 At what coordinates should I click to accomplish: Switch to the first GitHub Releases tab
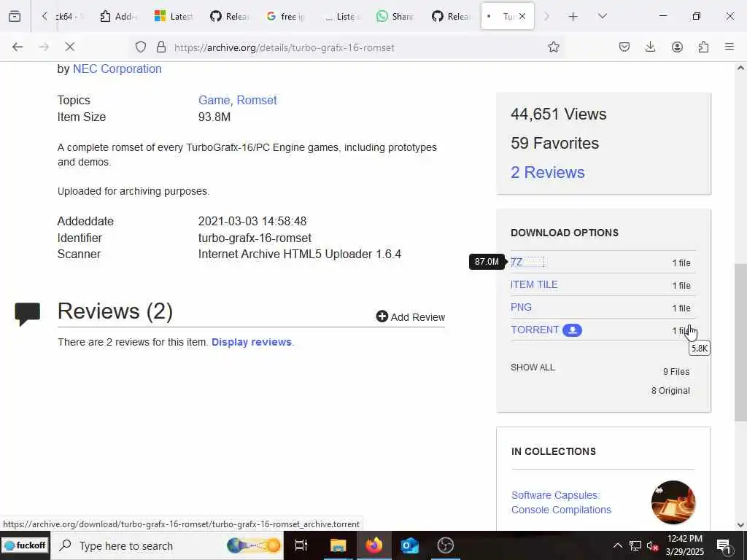[229, 16]
